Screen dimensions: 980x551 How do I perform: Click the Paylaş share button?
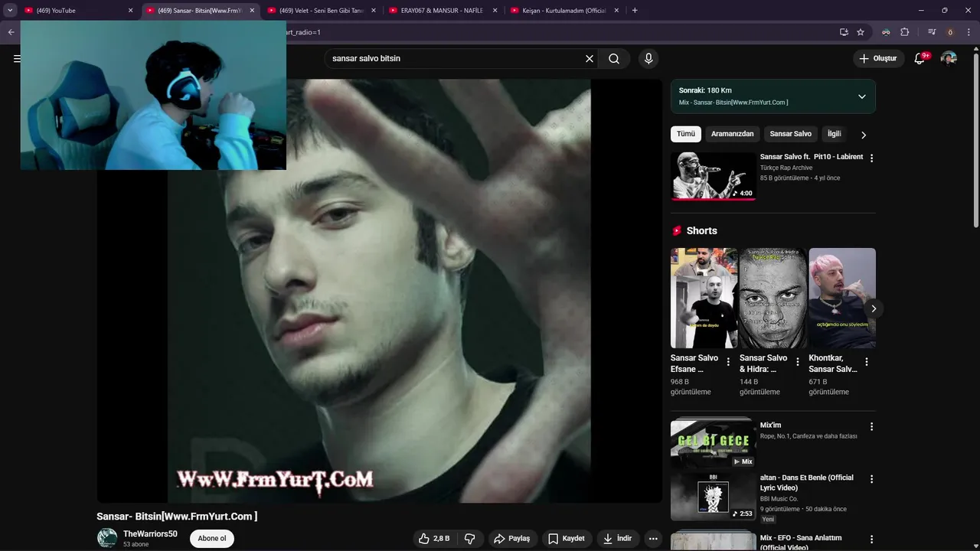(x=511, y=539)
